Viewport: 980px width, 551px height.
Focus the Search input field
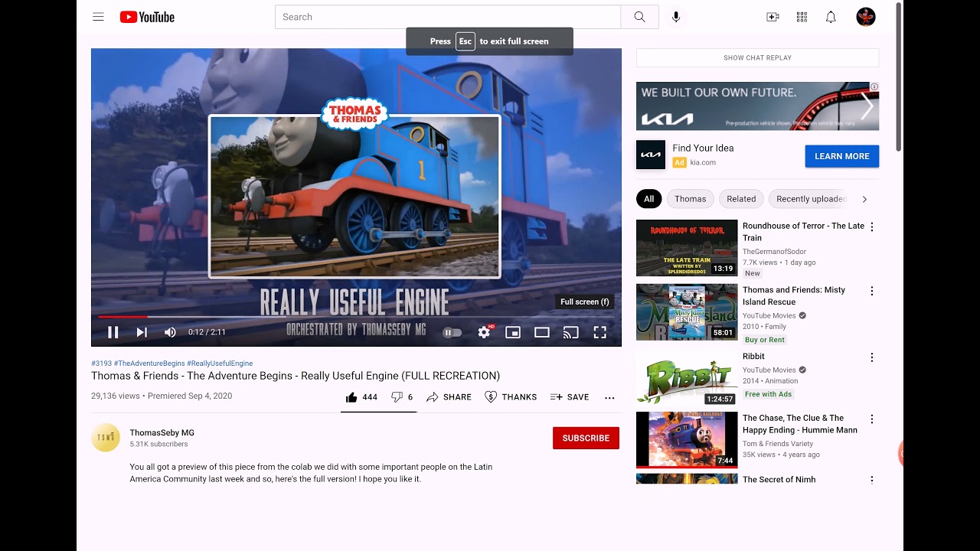pos(448,17)
